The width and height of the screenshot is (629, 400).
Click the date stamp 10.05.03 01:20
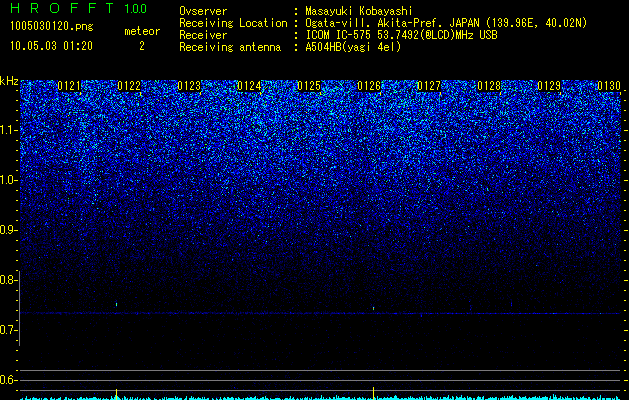pos(51,46)
